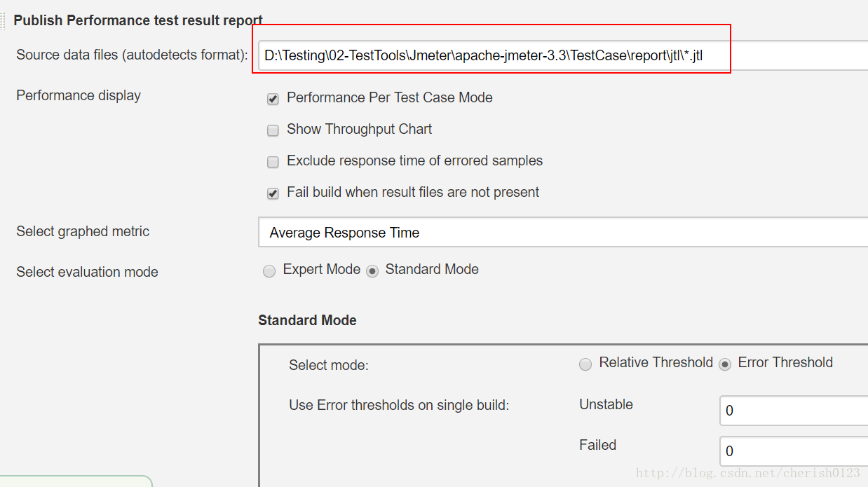Click the bold Standard Mode section heading

tap(307, 320)
